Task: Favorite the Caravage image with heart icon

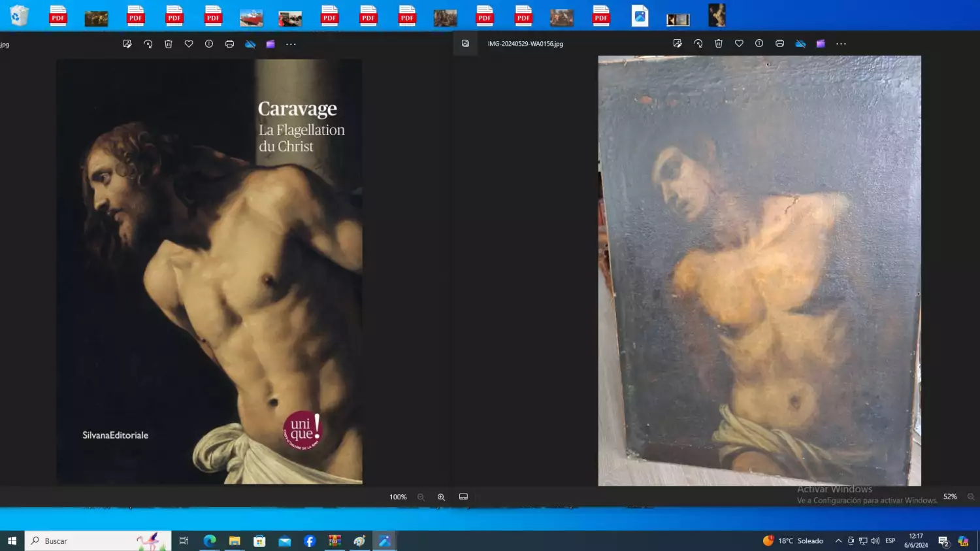Action: 189,44
